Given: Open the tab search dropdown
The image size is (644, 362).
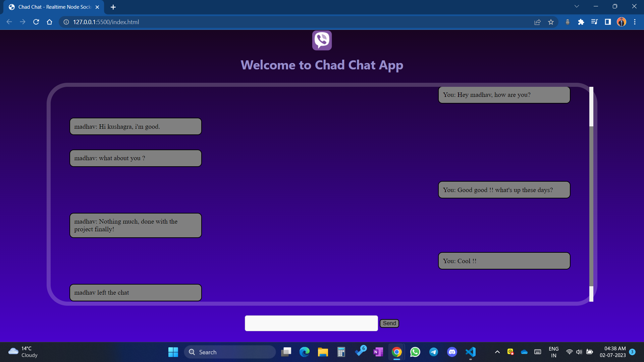Looking at the screenshot, I should (577, 6).
